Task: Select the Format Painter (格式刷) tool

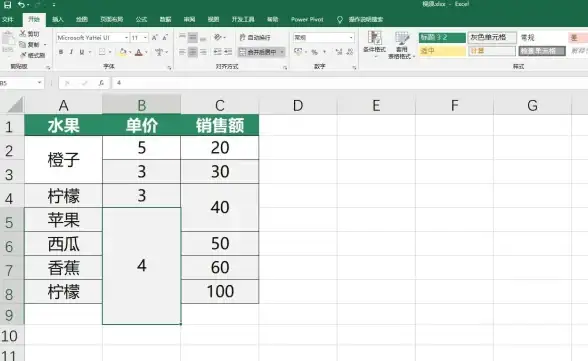Action: click(33, 55)
